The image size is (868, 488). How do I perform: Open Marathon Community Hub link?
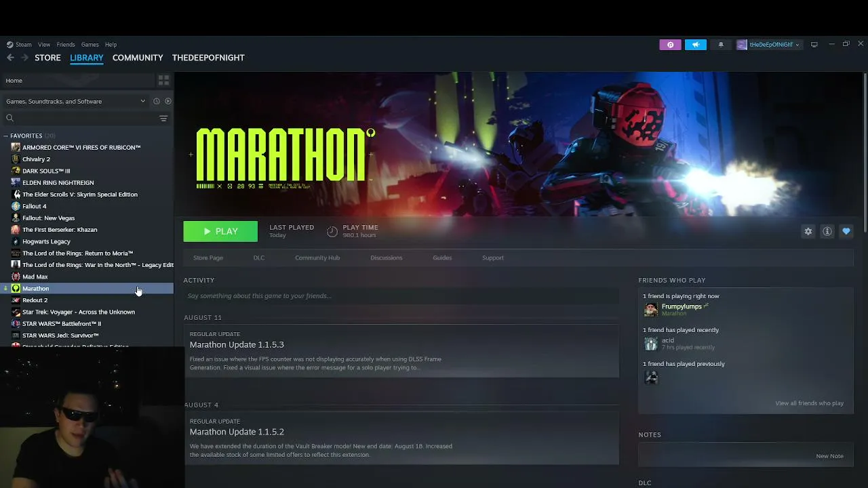(x=317, y=258)
